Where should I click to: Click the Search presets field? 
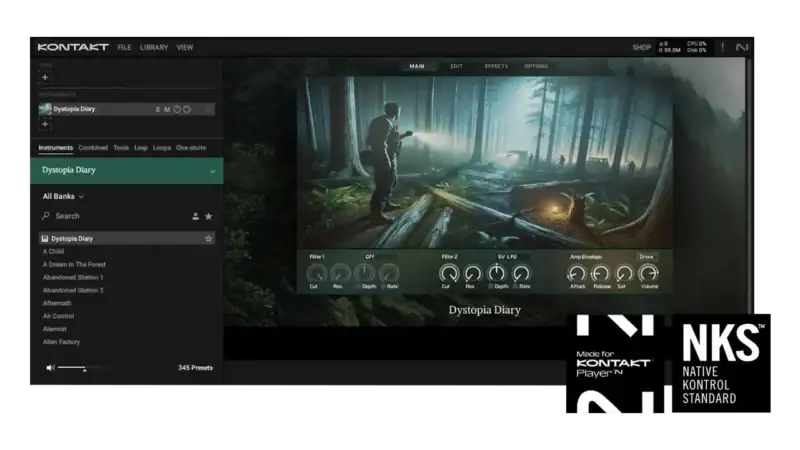112,216
